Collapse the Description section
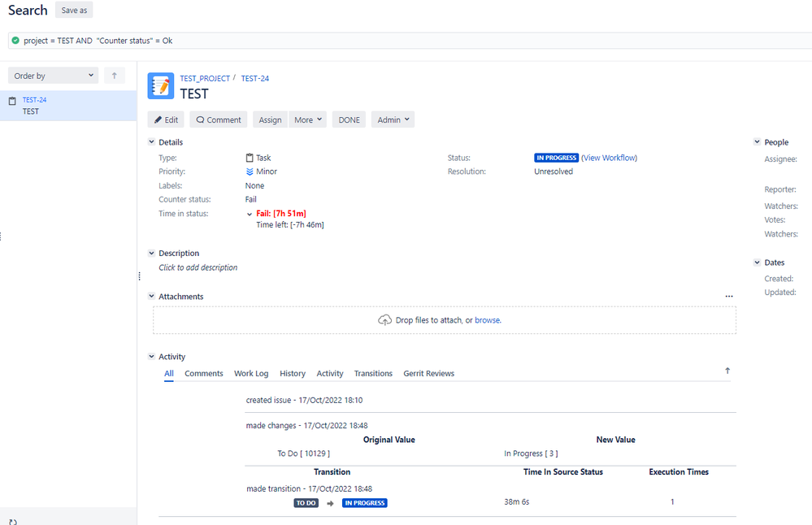 [x=152, y=254]
